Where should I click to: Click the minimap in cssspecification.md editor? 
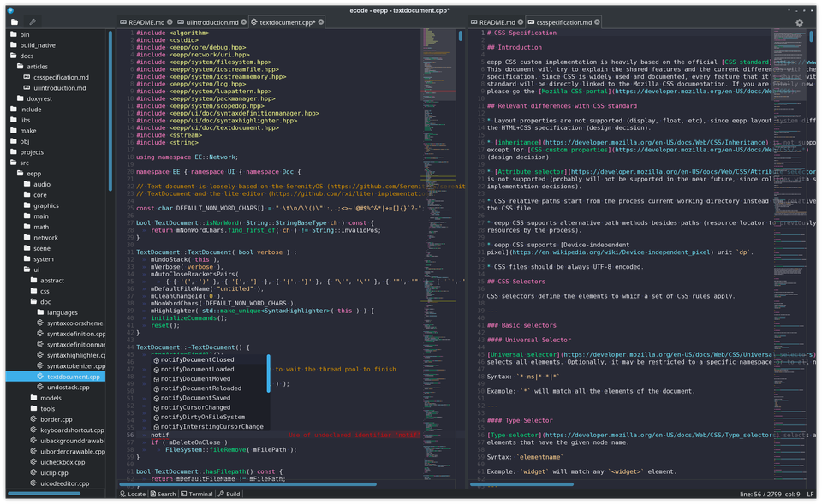789,253
